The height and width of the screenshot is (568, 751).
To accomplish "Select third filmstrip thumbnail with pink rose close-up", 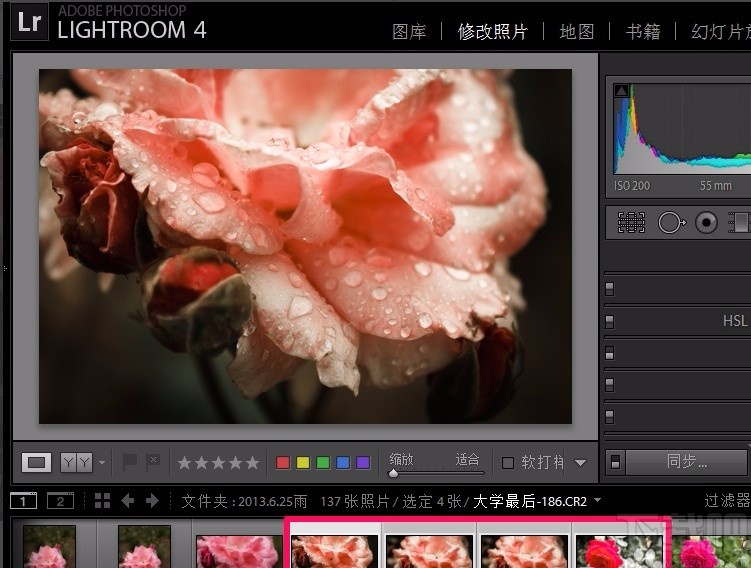I will 239,552.
